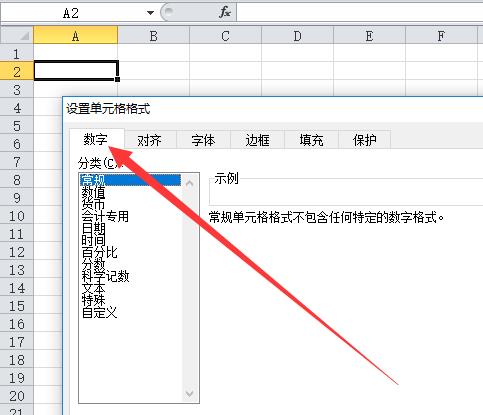Viewport: 483px width, 415px height.
Task: Select row 10 header
Action: tap(17, 216)
